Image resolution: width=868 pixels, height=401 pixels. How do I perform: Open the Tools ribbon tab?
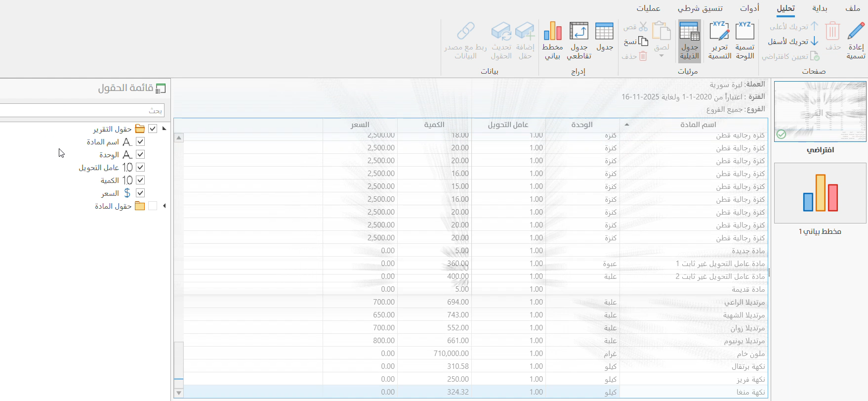tap(749, 8)
